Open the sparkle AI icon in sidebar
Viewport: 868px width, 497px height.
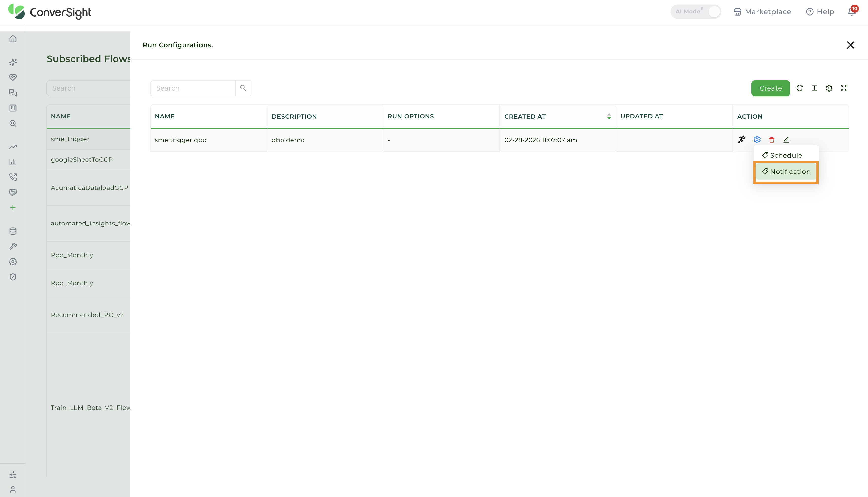pos(13,62)
